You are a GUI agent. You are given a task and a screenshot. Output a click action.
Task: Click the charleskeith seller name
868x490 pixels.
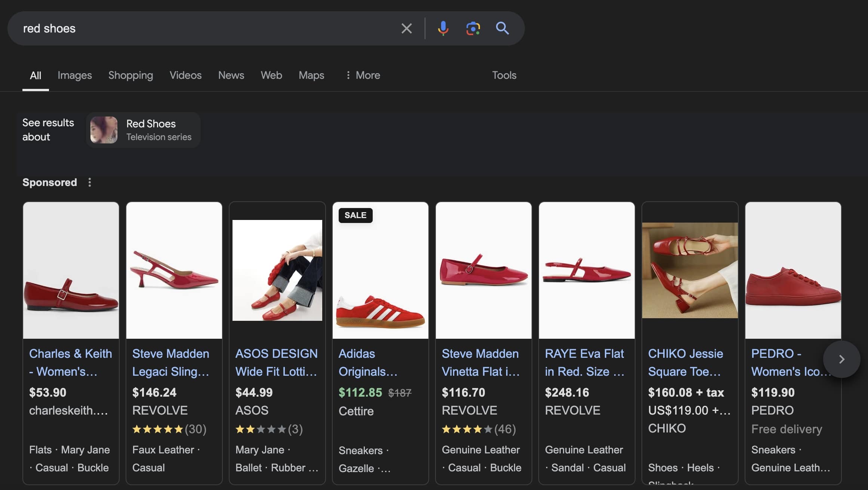click(x=68, y=410)
